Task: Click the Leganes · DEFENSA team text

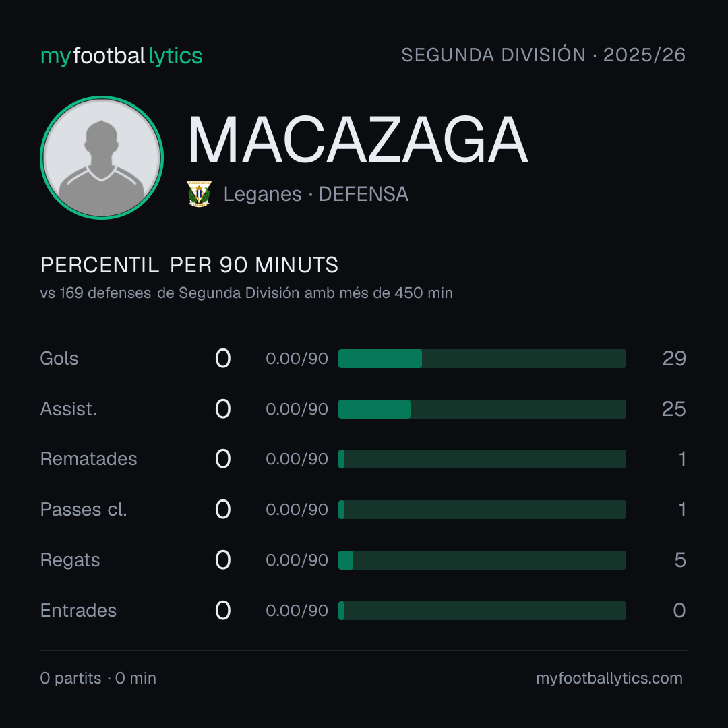Action: [315, 194]
